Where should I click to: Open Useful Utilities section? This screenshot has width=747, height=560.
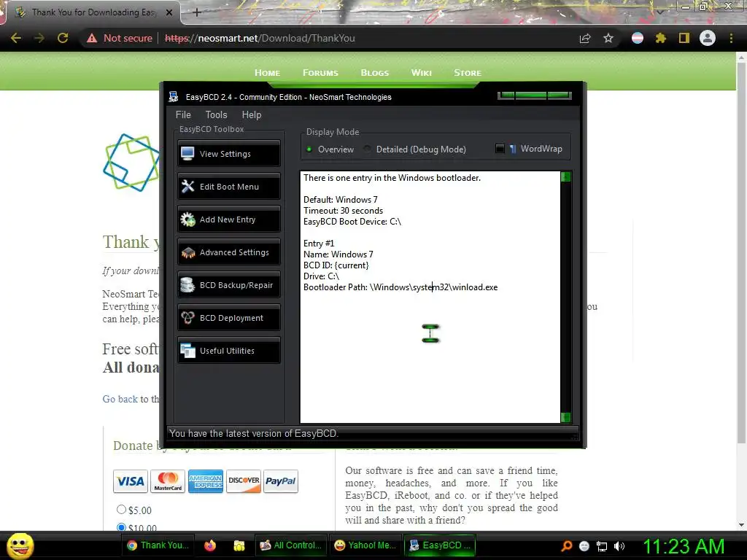228,351
